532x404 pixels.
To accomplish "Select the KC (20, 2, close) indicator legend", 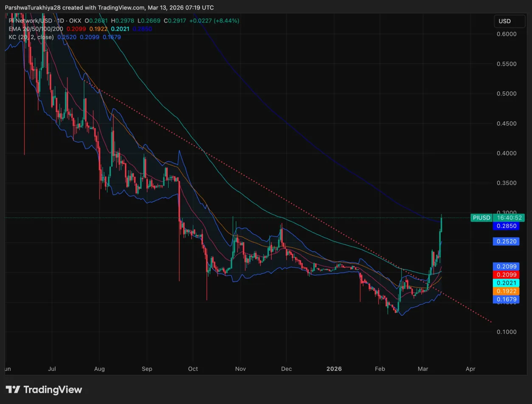I will tap(31, 37).
